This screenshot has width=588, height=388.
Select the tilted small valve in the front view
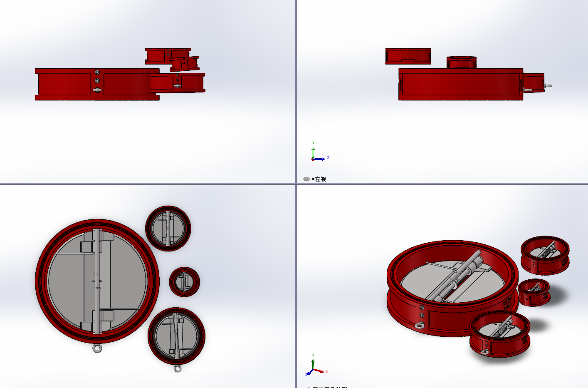(x=185, y=64)
